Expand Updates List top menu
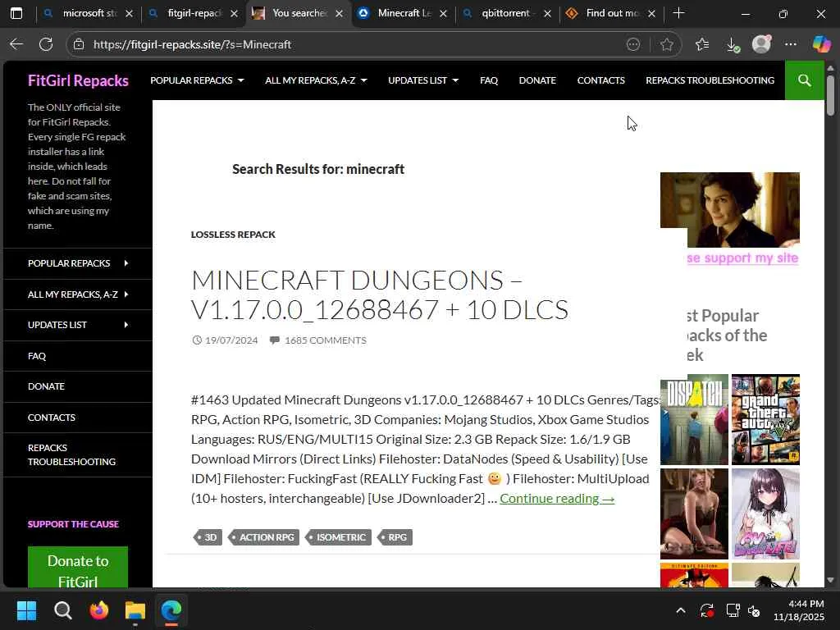The height and width of the screenshot is (630, 840). tap(423, 80)
